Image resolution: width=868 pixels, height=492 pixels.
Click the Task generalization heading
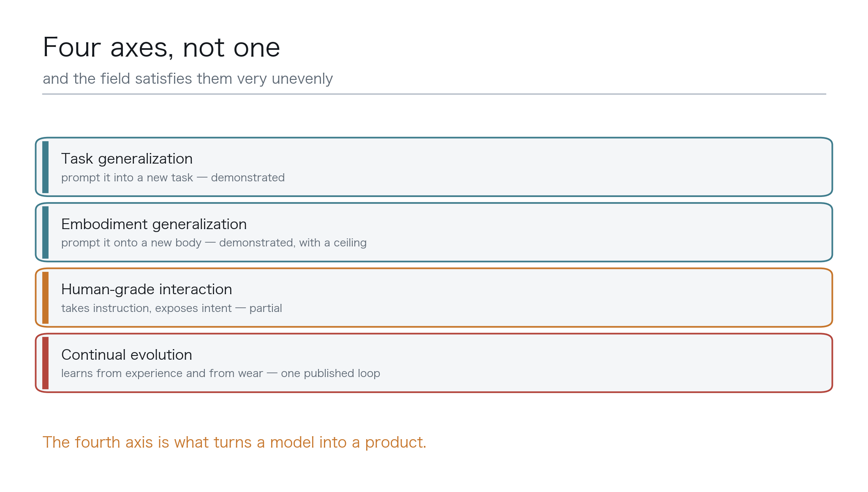click(x=127, y=159)
